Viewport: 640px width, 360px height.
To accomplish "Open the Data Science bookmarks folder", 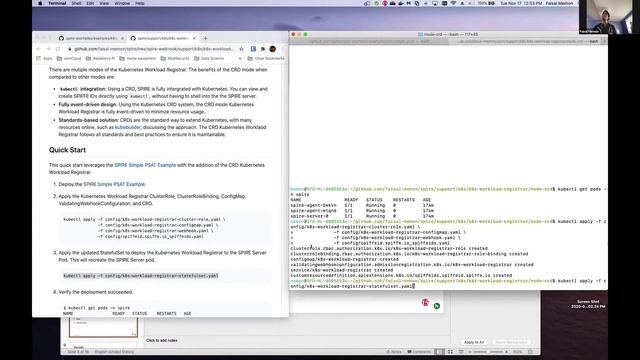I will (x=209, y=58).
